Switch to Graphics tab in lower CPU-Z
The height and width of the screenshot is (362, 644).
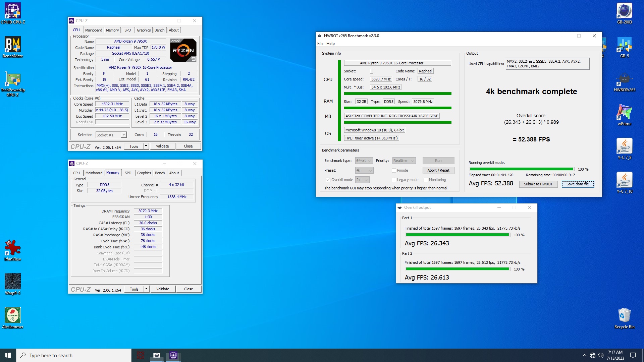point(144,173)
